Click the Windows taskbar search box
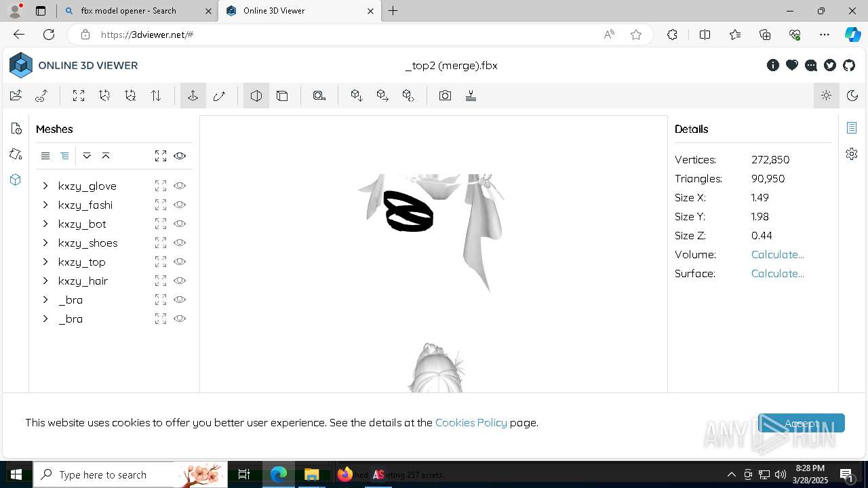Screen dimensions: 868x488 coord(130,474)
